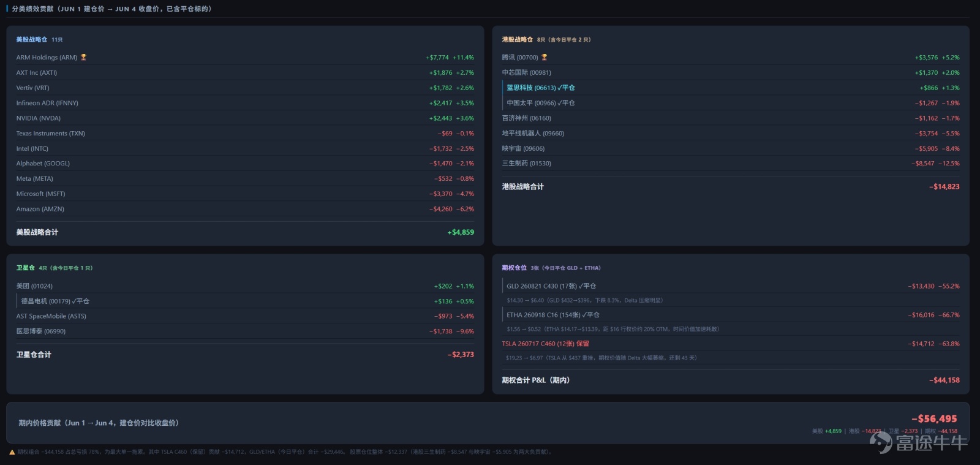Select the 分类绩效贡献 page heading

pos(111,9)
